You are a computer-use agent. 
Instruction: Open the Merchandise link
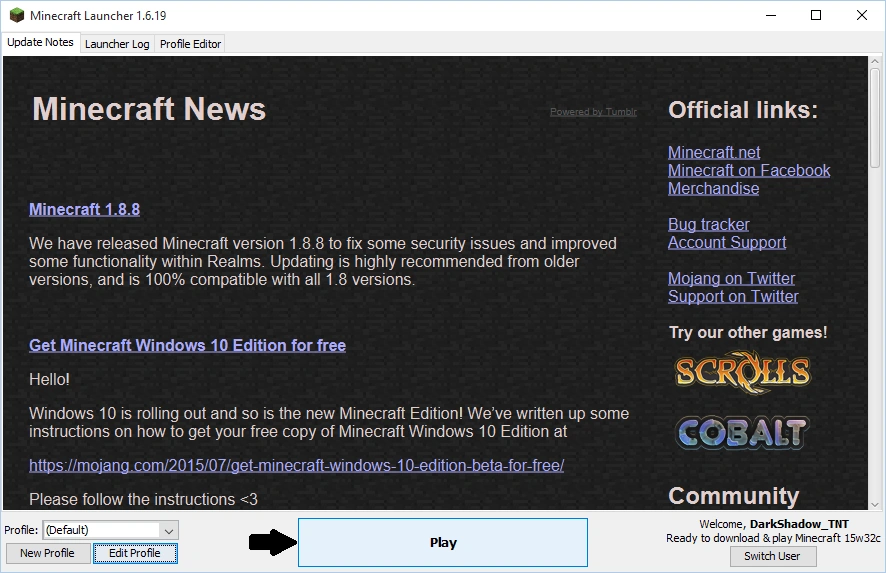(713, 189)
